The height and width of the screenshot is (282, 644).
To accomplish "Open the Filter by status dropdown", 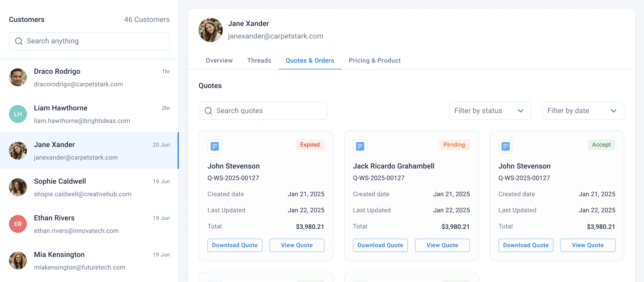I will pyautogui.click(x=490, y=111).
